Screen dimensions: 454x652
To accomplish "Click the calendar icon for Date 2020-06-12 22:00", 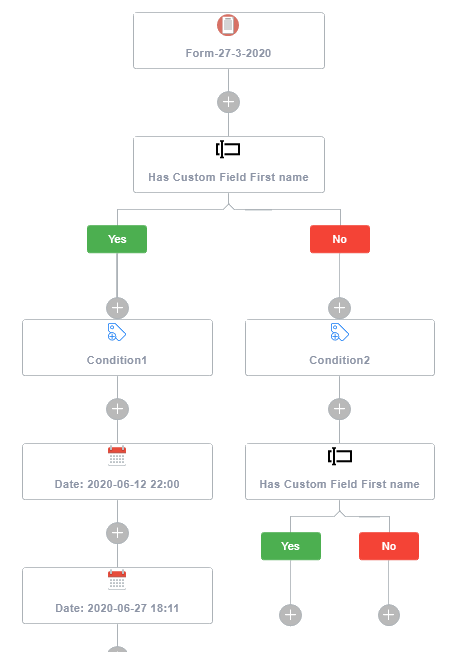I will tap(117, 456).
